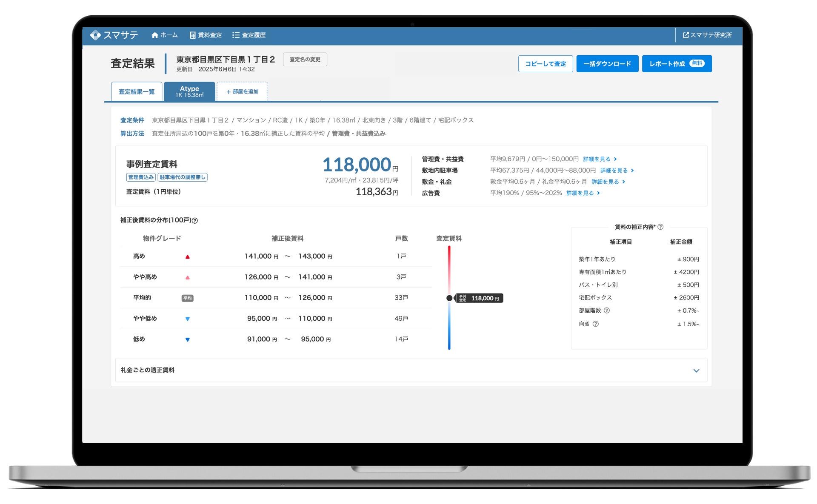
Task: Select the Atype 1K room tab
Action: coord(189,91)
